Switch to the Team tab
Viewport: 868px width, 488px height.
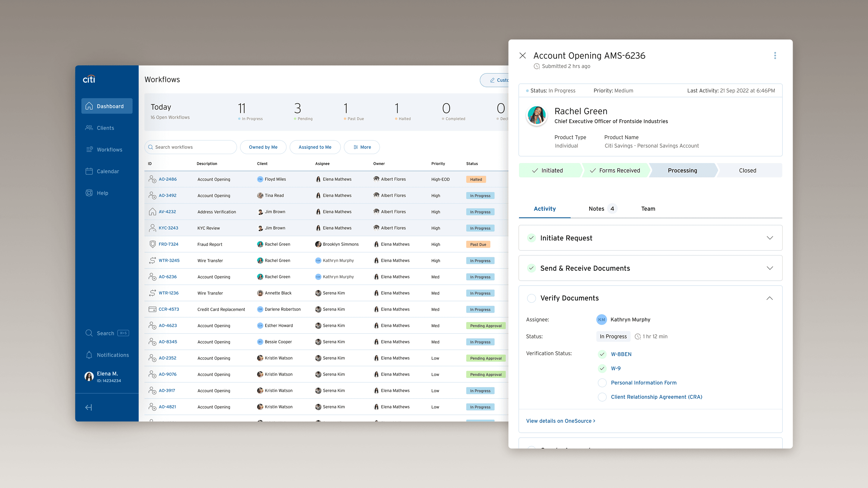pyautogui.click(x=648, y=209)
